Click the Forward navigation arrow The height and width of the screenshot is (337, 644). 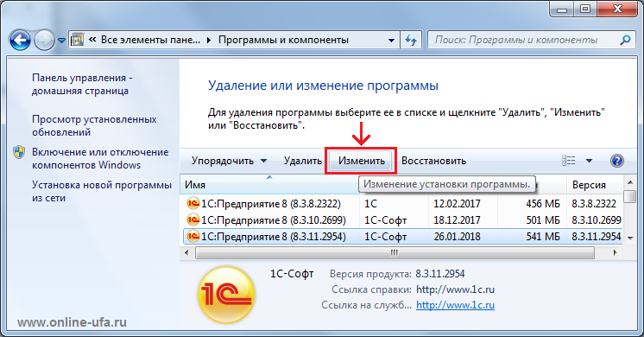coord(44,41)
